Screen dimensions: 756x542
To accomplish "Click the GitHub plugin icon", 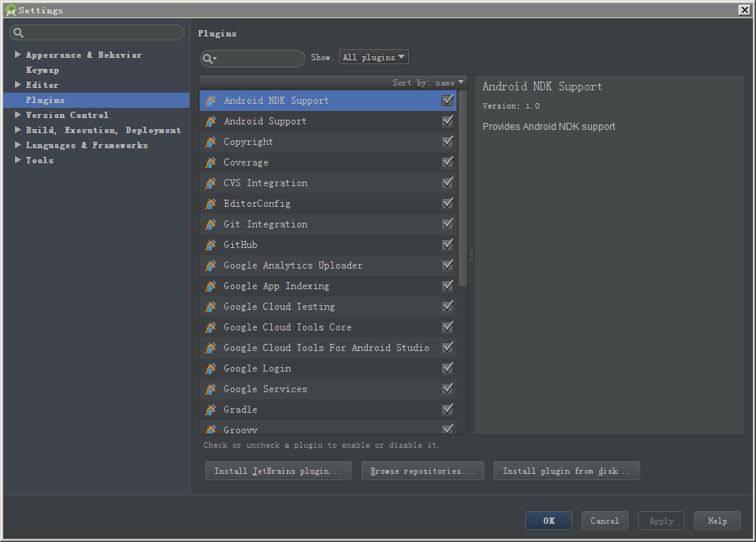I will coord(210,245).
